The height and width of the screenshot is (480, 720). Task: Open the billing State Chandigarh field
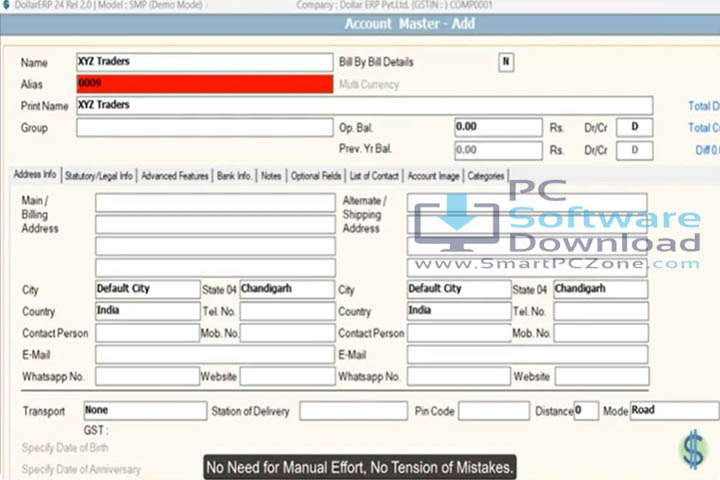click(x=287, y=289)
